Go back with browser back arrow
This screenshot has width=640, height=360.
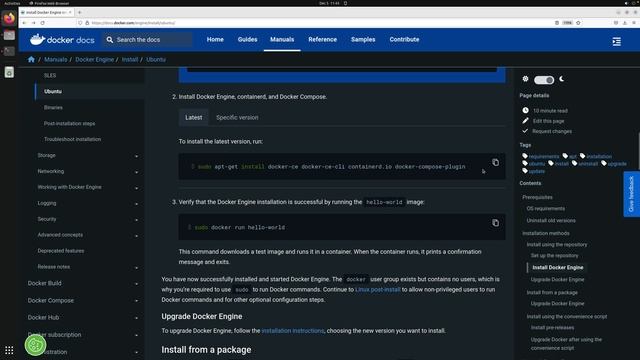point(24,23)
